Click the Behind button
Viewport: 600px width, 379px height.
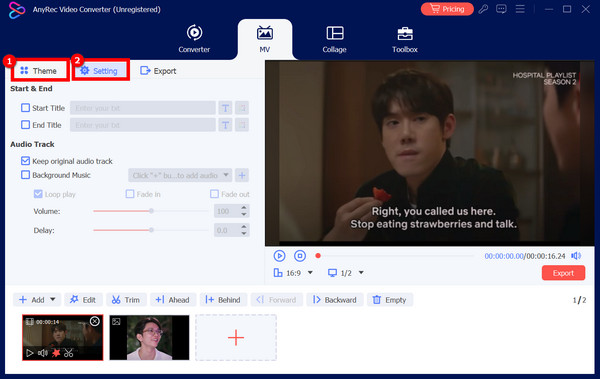223,300
